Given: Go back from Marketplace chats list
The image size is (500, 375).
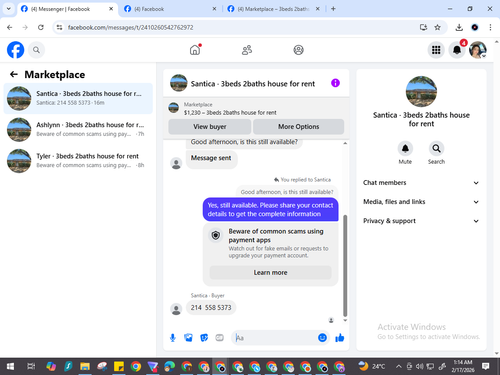Looking at the screenshot, I should point(14,74).
